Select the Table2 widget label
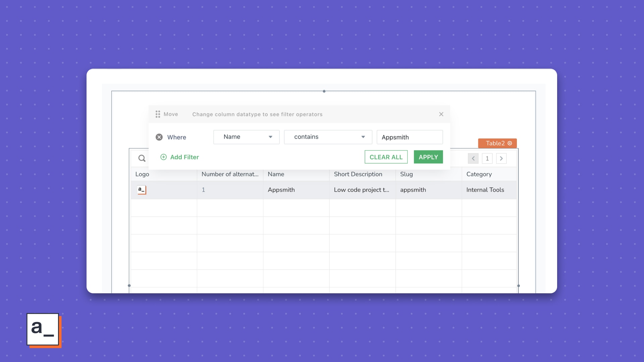644x362 pixels. 495,143
